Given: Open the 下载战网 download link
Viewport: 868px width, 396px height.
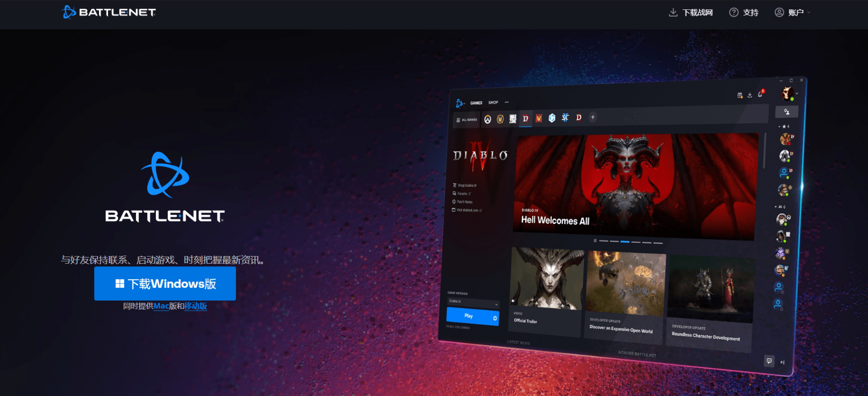Looking at the screenshot, I should pyautogui.click(x=691, y=13).
